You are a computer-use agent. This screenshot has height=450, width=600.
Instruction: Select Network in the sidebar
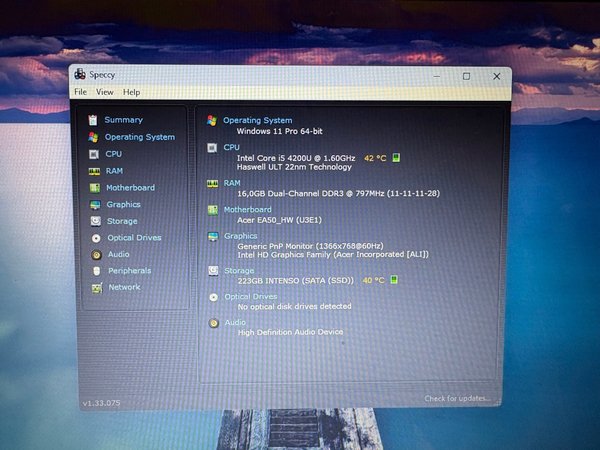pos(124,287)
